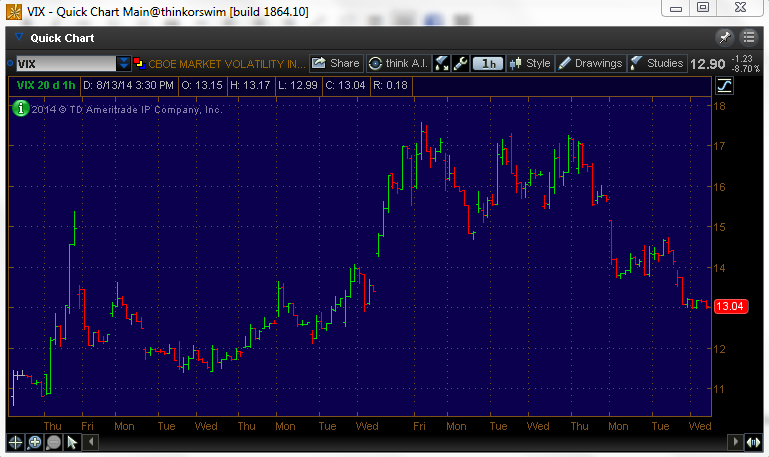
Task: Click the thinkorswim app icon in title bar
Action: [14, 12]
